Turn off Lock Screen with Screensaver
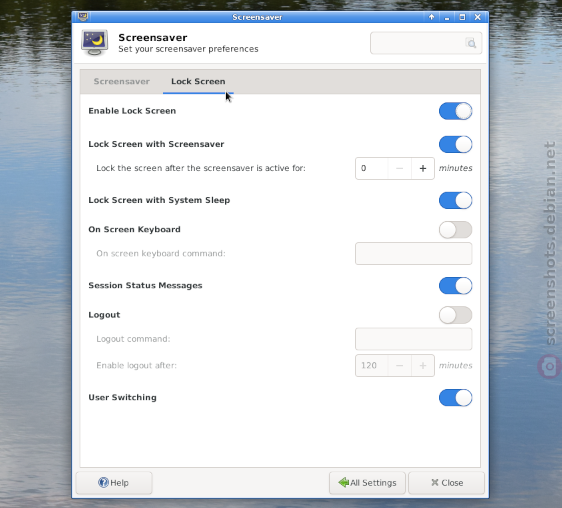 click(456, 144)
